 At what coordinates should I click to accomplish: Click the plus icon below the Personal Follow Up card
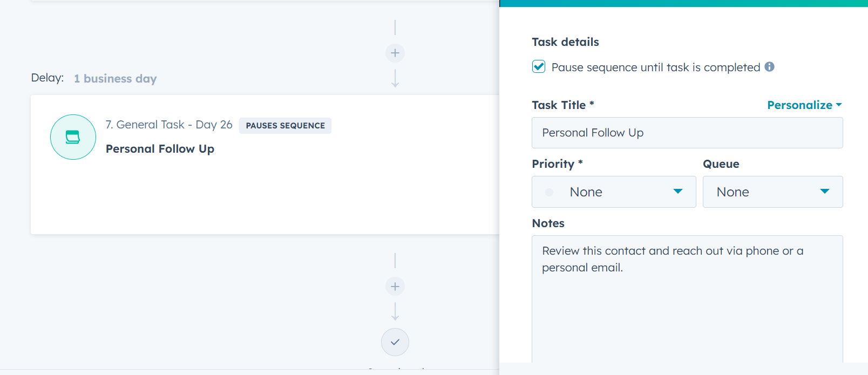[x=395, y=287]
